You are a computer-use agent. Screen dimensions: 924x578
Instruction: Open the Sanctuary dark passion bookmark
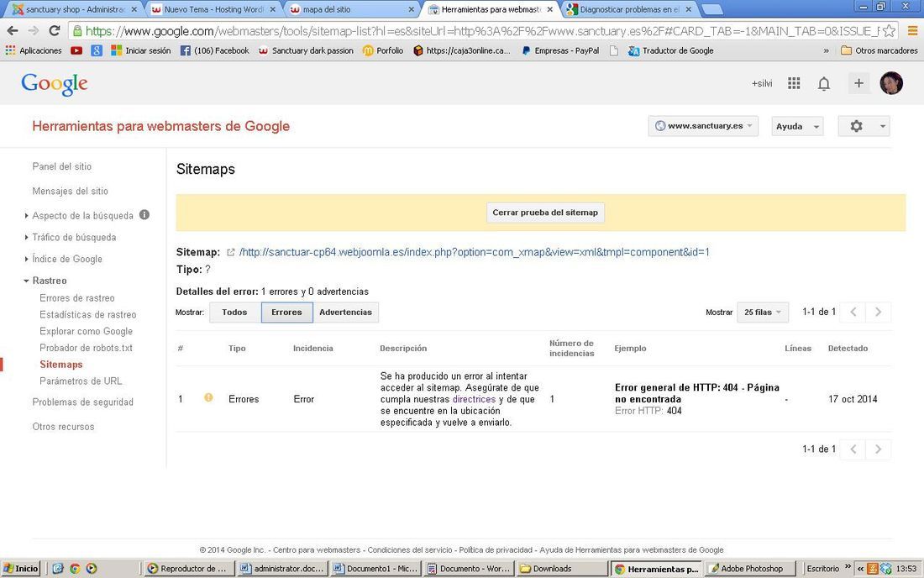click(x=306, y=50)
